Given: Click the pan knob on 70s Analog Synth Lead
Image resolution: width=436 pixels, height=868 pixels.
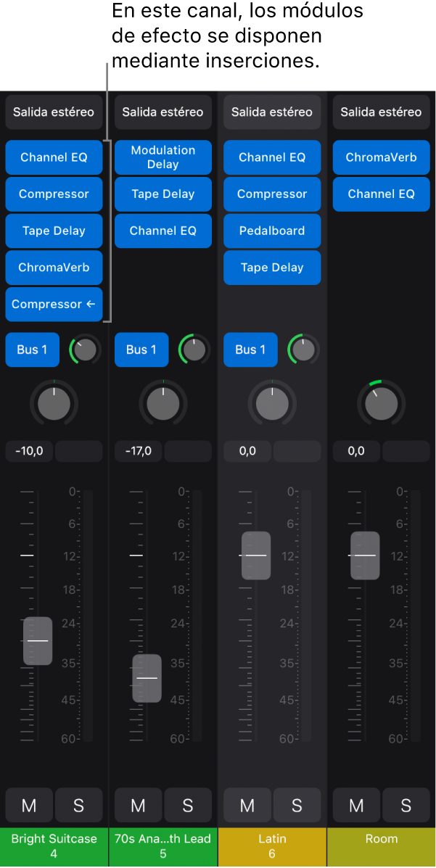Looking at the screenshot, I should 163,404.
